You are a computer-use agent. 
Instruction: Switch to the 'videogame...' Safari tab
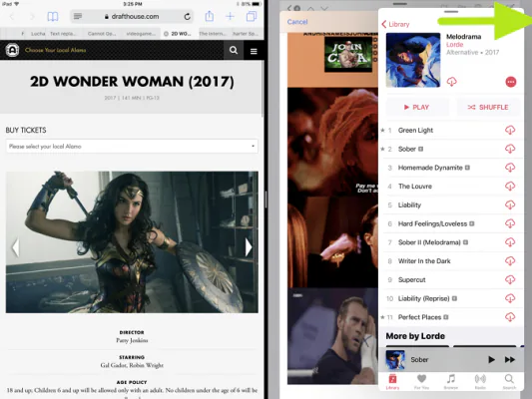(x=141, y=34)
